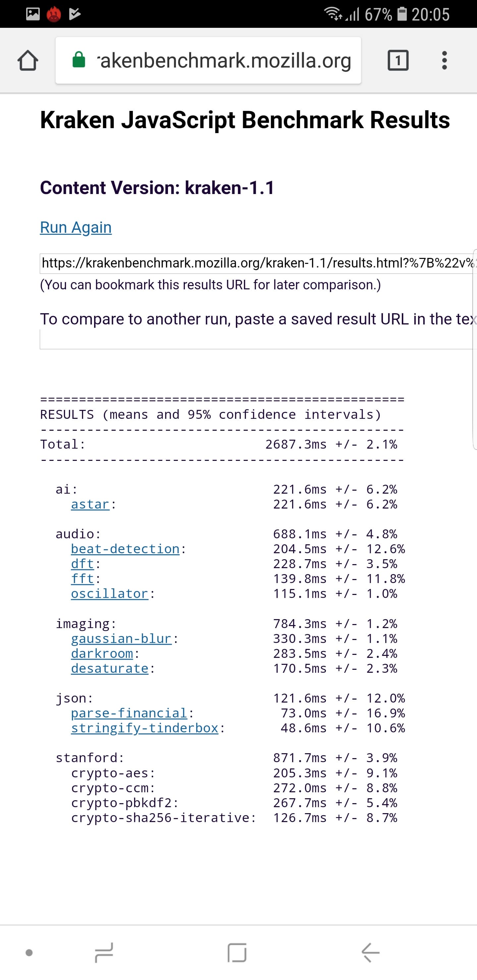Tap the Wi-Fi signal status icon
The width and height of the screenshot is (477, 980).
click(x=333, y=14)
